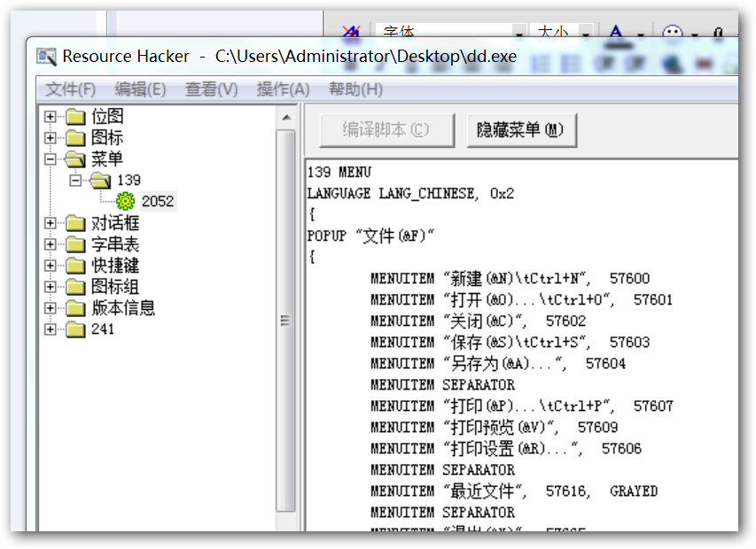Select the 对话框 tree item label
The image size is (756, 549).
coord(115,223)
